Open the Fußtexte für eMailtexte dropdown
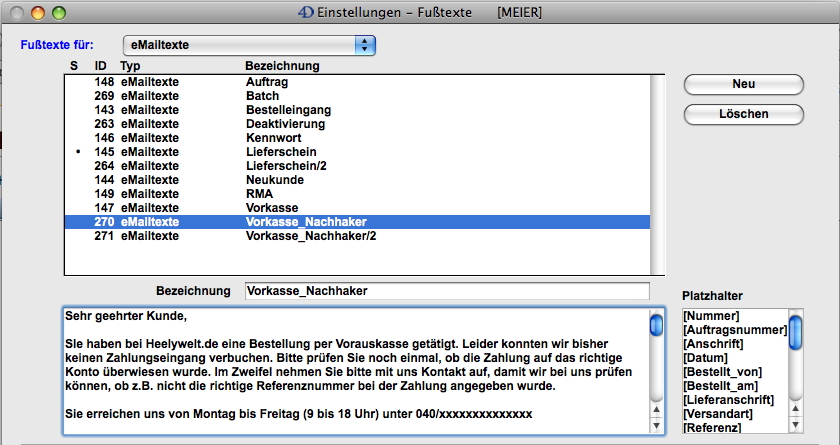The height and width of the screenshot is (445, 840). [248, 45]
